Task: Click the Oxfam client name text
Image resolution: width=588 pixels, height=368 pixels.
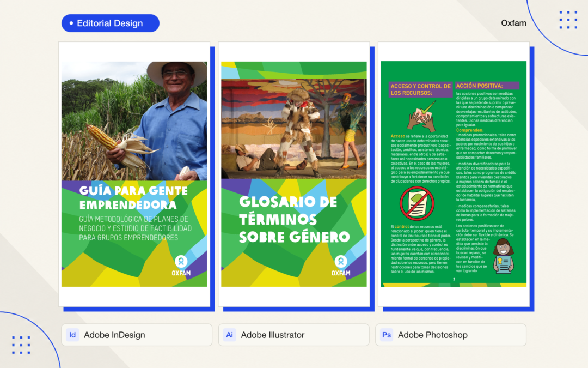Action: click(x=513, y=23)
